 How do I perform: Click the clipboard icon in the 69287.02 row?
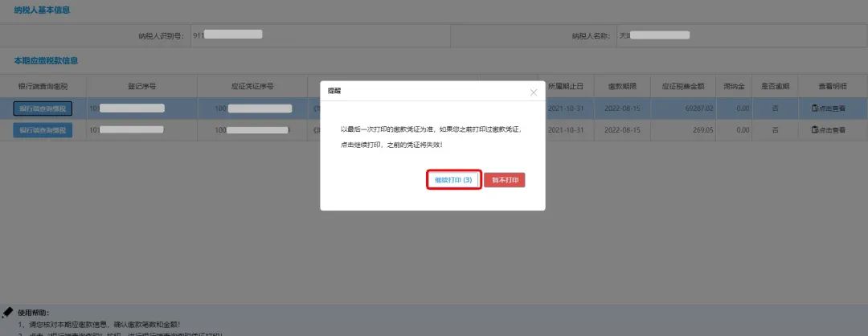coord(814,109)
